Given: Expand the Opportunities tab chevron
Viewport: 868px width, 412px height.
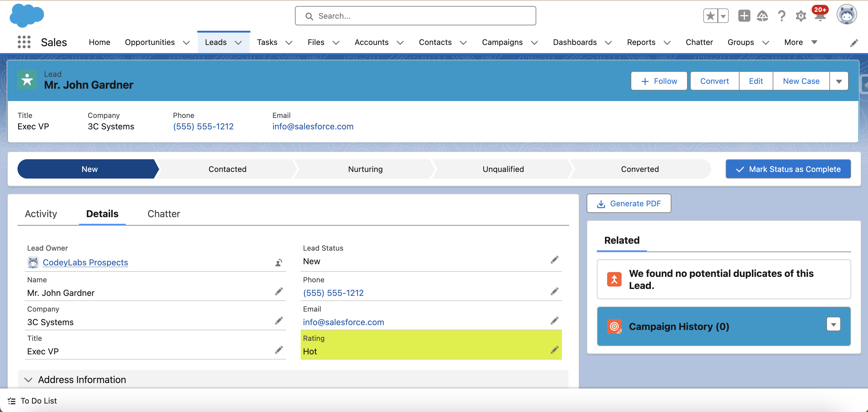Looking at the screenshot, I should point(186,43).
